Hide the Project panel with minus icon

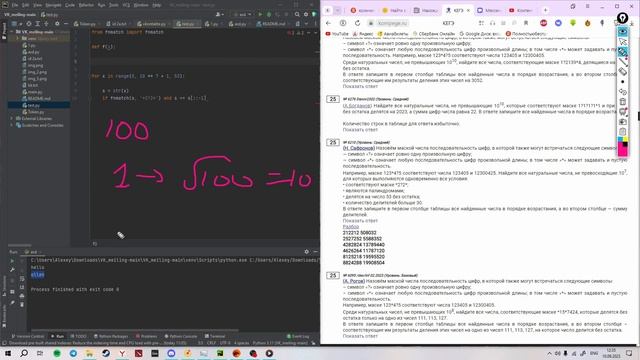click(x=65, y=24)
